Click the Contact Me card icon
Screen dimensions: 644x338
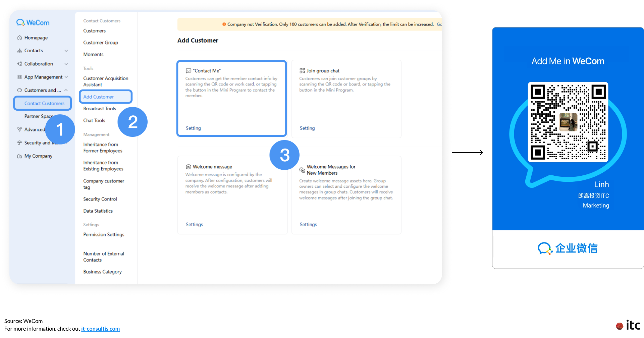(189, 71)
